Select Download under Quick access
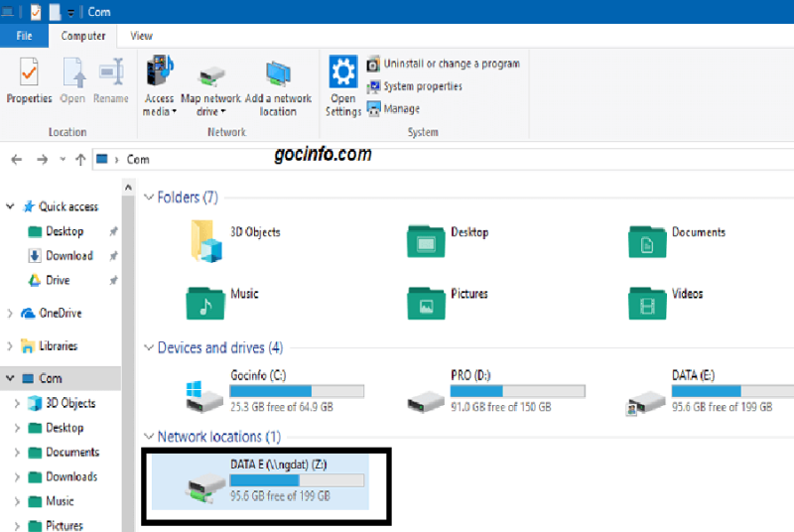This screenshot has width=794, height=532. (x=61, y=256)
